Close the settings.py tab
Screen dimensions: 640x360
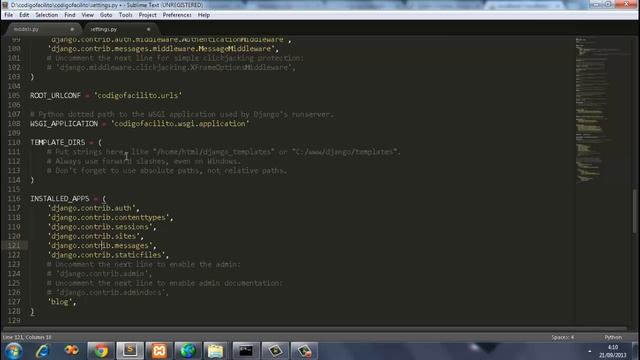point(148,29)
